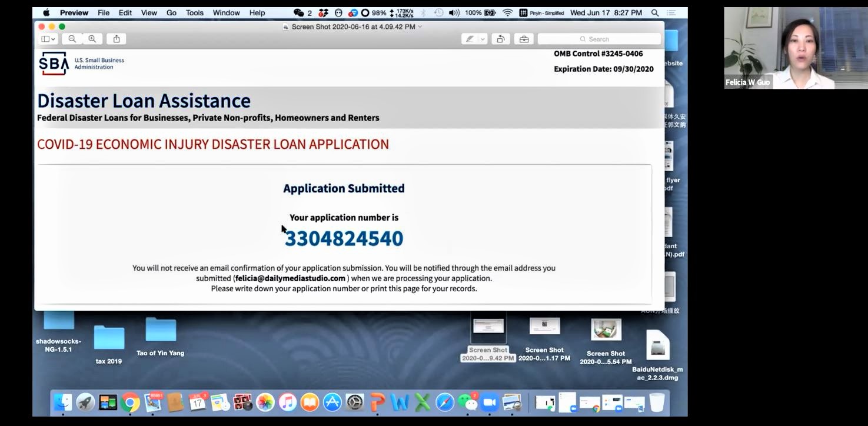This screenshot has height=426, width=868.
Task: Select the Screen Shot 2020-0...5.54 PM file
Action: pyautogui.click(x=606, y=341)
